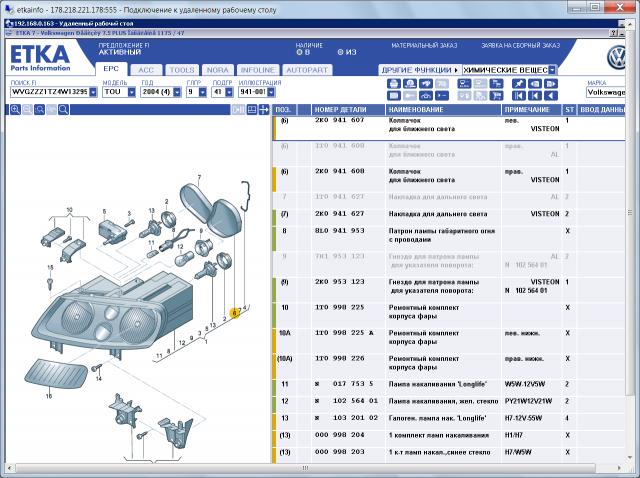Viewport: 640px width, 478px height.
Task: Click the first middle-group icon left of the faded one
Action: [x=464, y=84]
